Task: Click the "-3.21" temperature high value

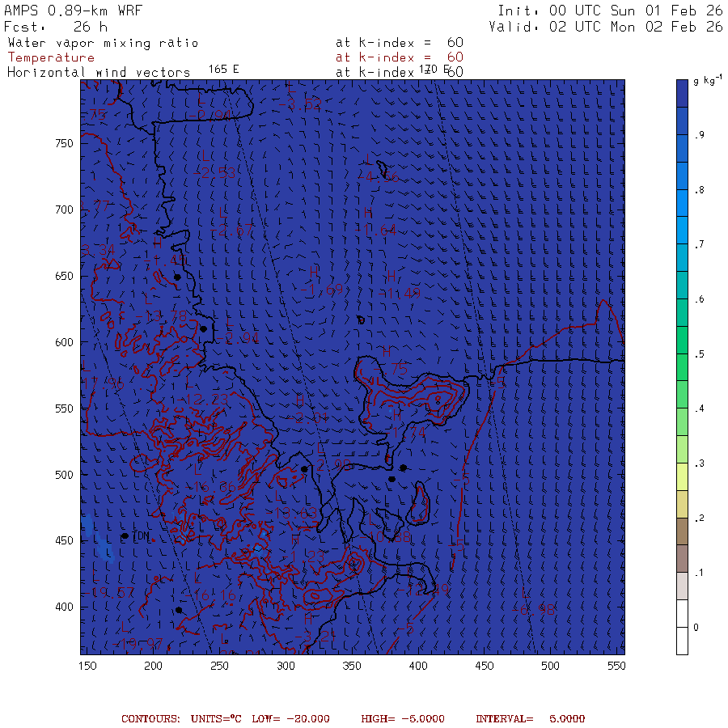Action: 315,636
